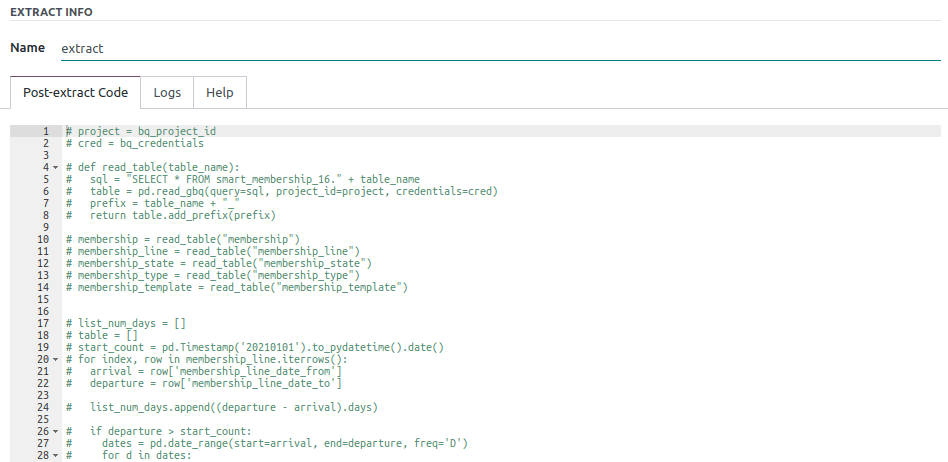Open the Help tab
948x462 pixels.
219,92
